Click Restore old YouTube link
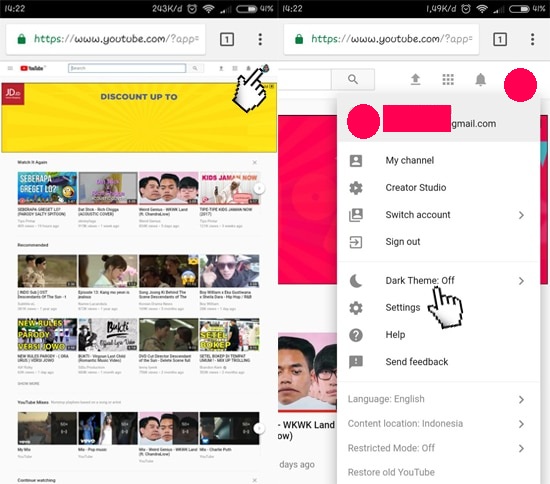This screenshot has width=550, height=484. 391,472
